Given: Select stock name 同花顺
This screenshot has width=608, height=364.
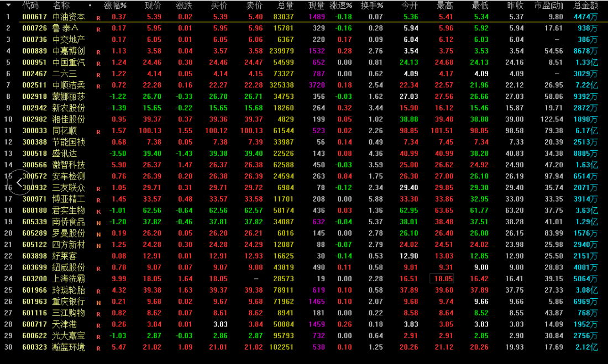Looking at the screenshot, I should point(65,131).
